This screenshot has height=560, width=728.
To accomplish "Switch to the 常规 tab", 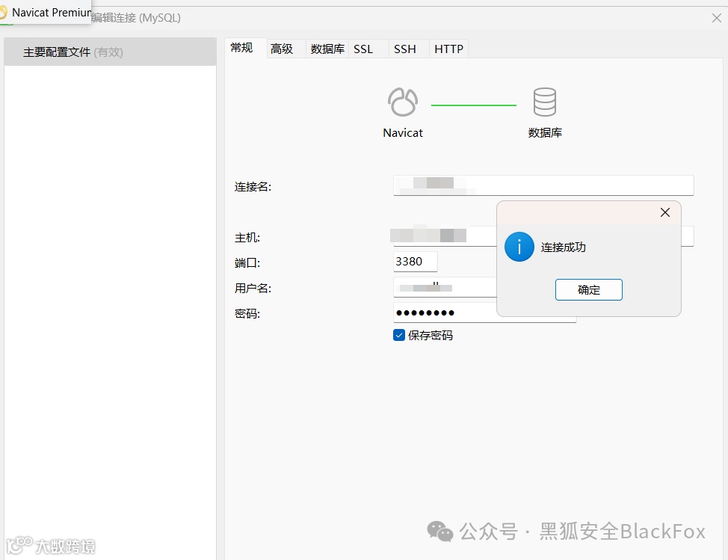I will [246, 48].
